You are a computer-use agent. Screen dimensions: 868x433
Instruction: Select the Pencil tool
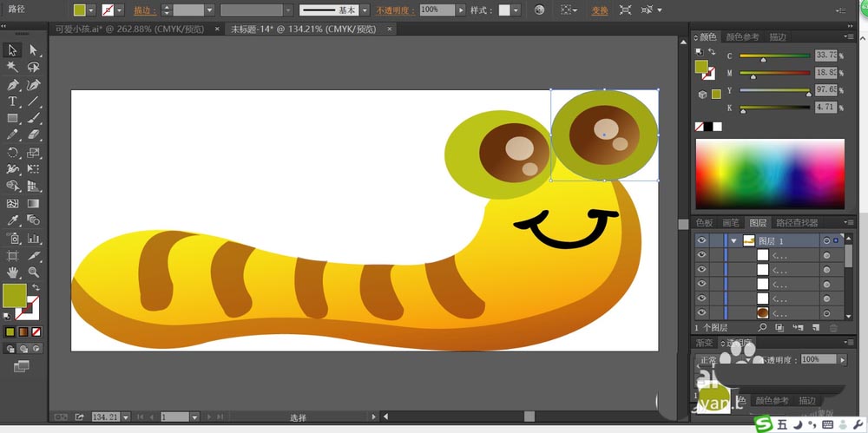click(12, 134)
